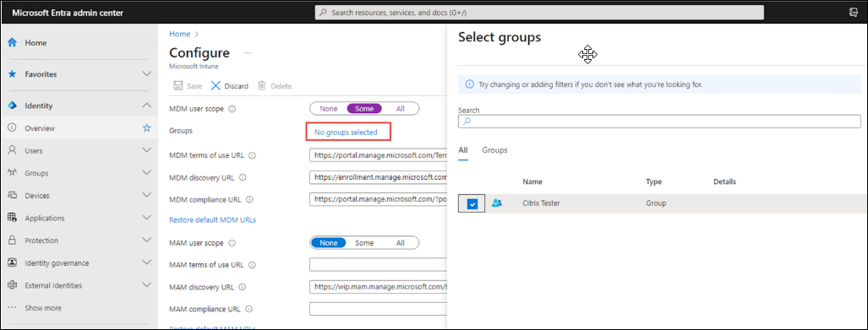Expand the Applications menu chevron
The height and width of the screenshot is (330, 868).
147,217
